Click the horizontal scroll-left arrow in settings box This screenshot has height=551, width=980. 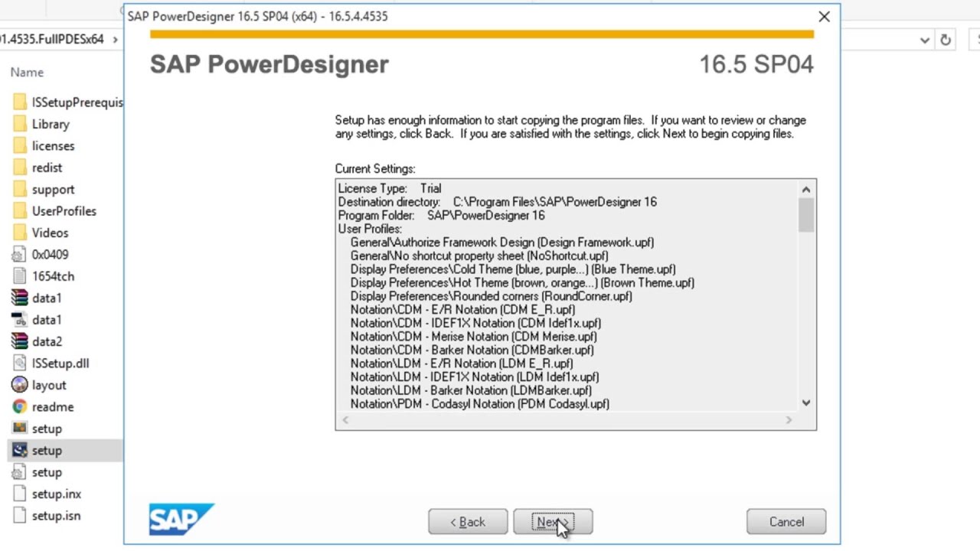(x=345, y=419)
